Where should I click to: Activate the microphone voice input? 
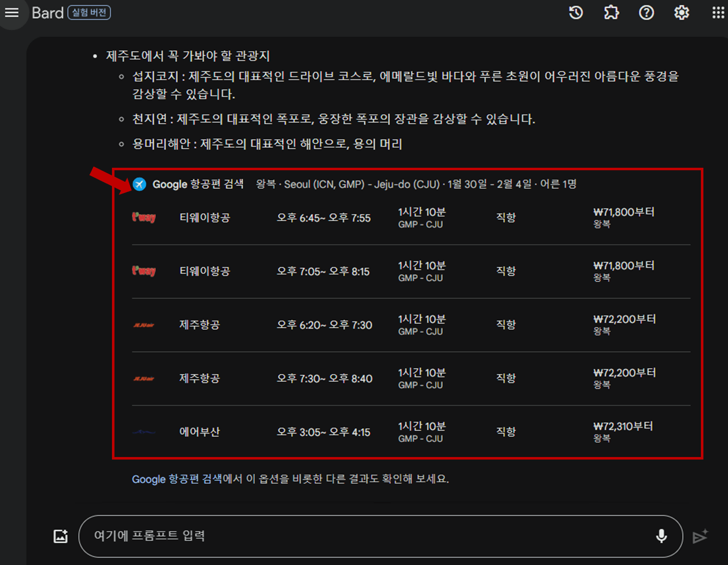click(x=661, y=536)
